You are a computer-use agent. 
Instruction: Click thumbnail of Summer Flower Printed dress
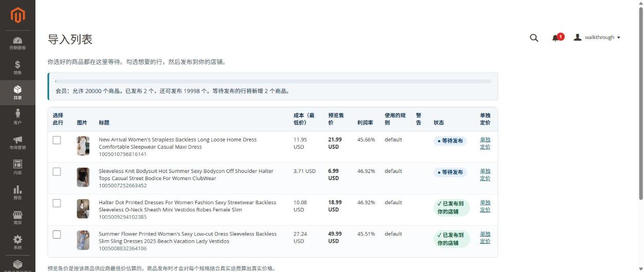click(83, 240)
